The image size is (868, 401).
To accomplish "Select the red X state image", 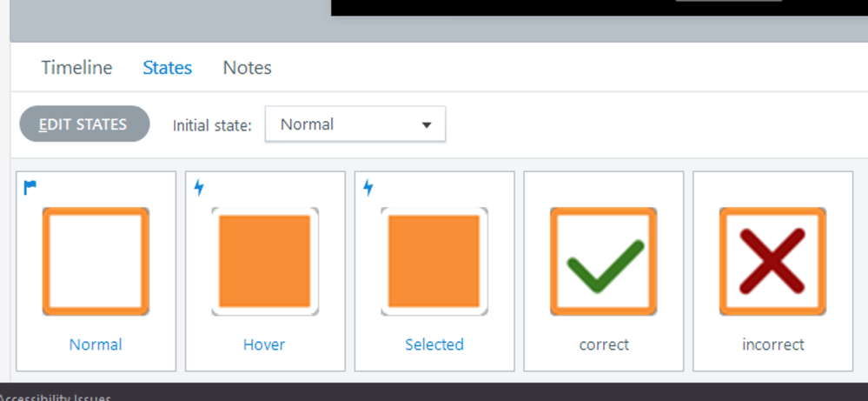I will [772, 261].
